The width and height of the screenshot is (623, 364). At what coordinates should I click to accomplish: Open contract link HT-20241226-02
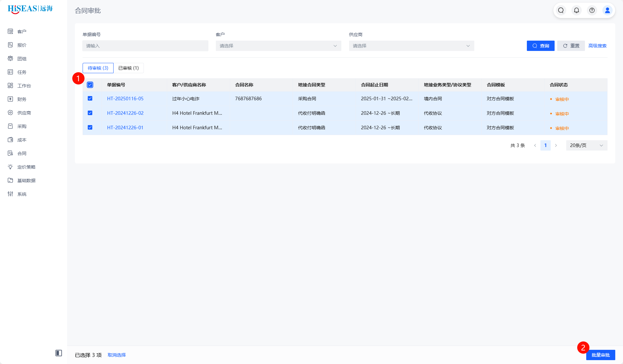coord(125,113)
